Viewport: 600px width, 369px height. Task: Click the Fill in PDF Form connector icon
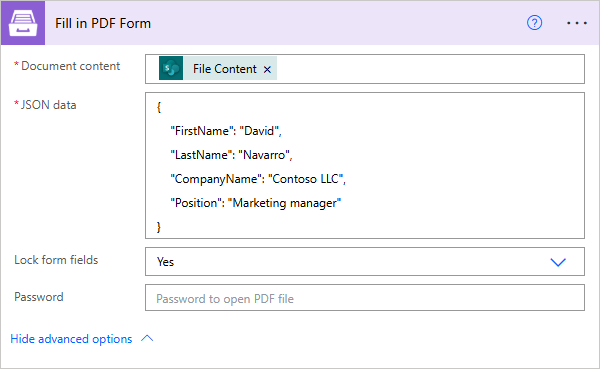click(23, 23)
